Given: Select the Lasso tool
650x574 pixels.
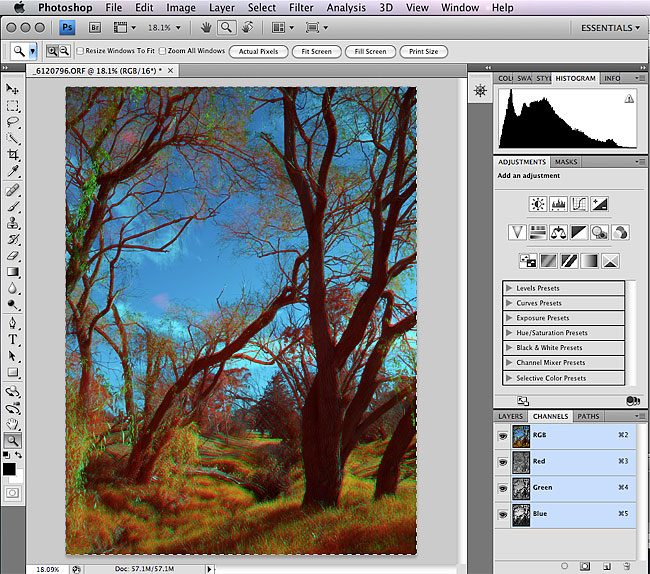Looking at the screenshot, I should coord(13,122).
